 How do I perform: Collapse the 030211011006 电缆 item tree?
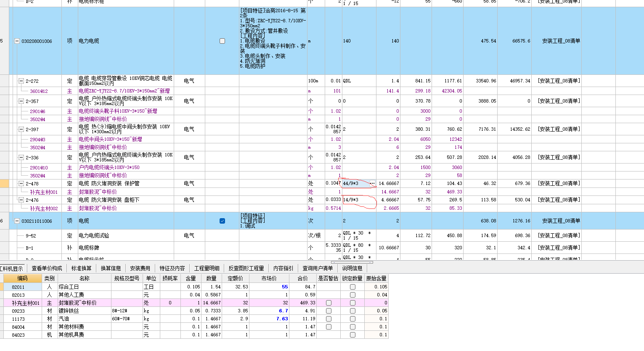pos(17,221)
